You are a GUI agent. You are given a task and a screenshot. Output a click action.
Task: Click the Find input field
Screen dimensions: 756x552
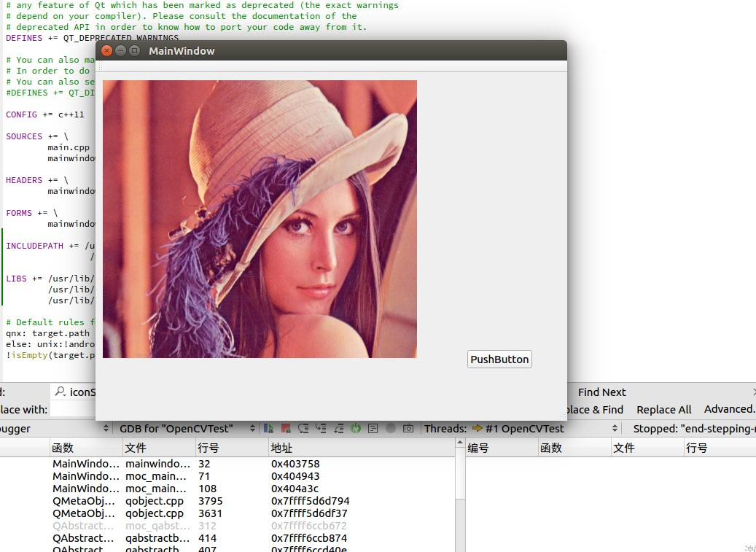point(74,392)
